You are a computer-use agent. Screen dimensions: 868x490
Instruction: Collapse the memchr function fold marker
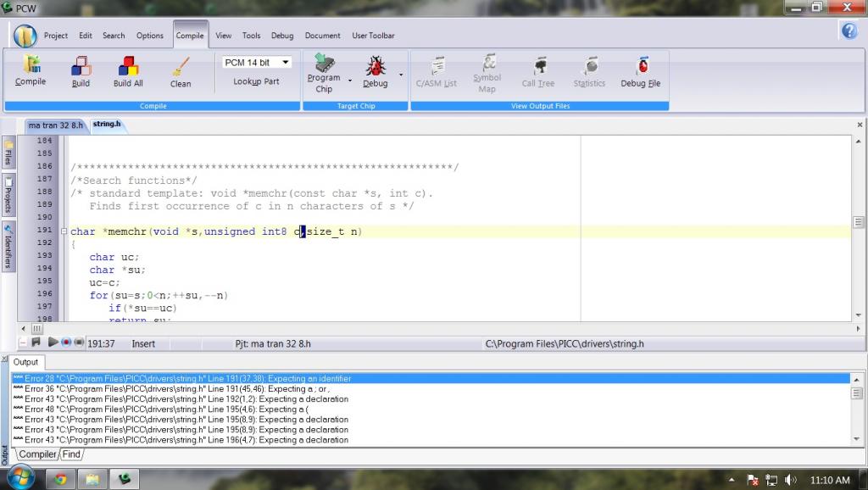(64, 231)
